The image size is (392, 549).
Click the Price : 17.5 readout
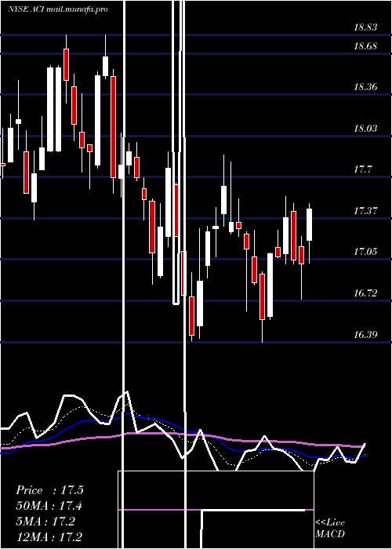[49, 490]
